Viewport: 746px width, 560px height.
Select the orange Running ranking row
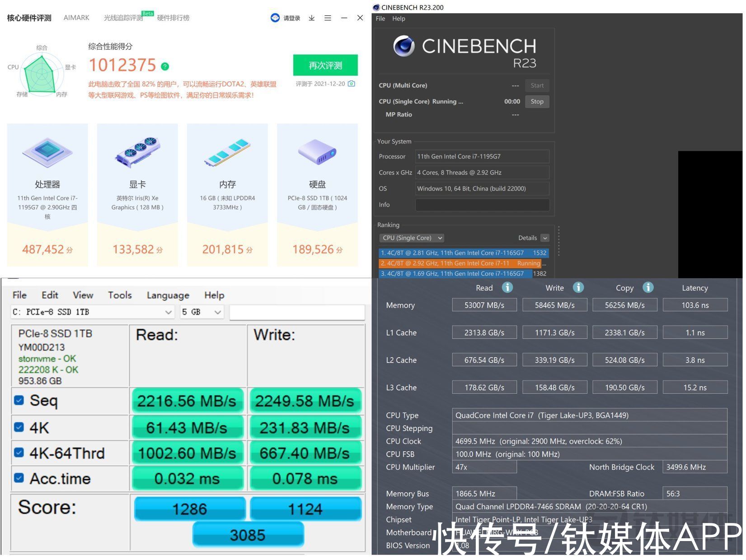pyautogui.click(x=460, y=263)
